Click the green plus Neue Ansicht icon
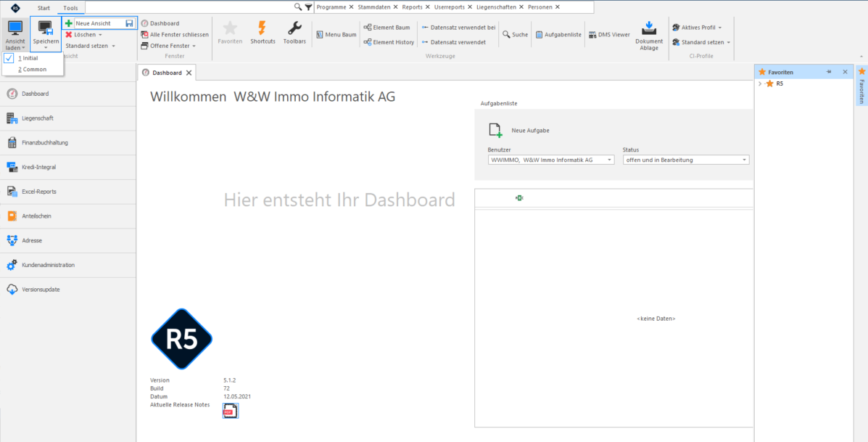Viewport: 868px width, 442px height. pyautogui.click(x=69, y=23)
